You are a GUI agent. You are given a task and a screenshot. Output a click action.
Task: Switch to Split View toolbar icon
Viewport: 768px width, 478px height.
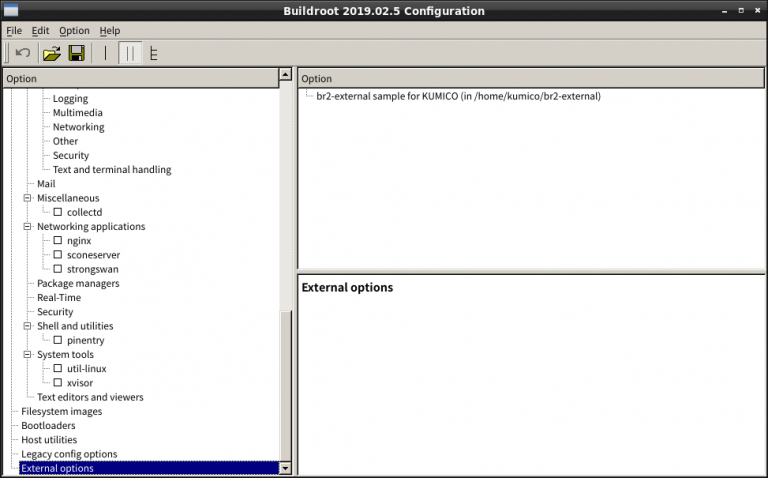pos(130,53)
